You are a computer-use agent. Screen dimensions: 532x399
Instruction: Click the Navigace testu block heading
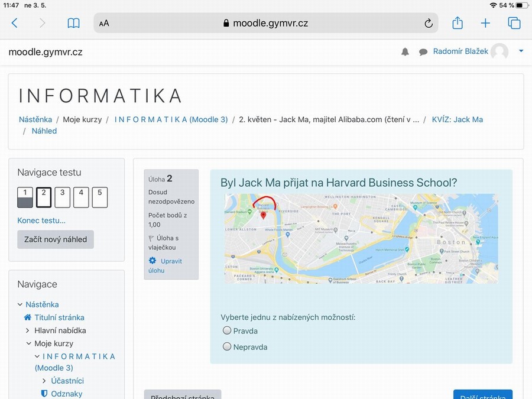point(49,173)
